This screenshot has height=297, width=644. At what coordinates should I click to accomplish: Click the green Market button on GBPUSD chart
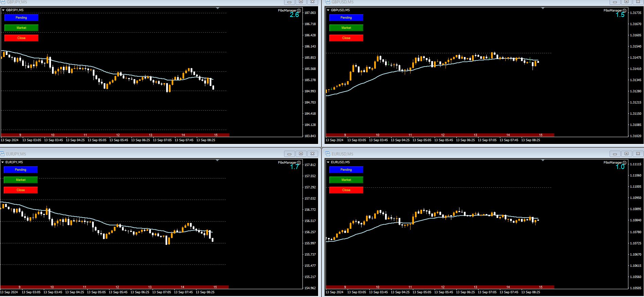[x=346, y=28]
